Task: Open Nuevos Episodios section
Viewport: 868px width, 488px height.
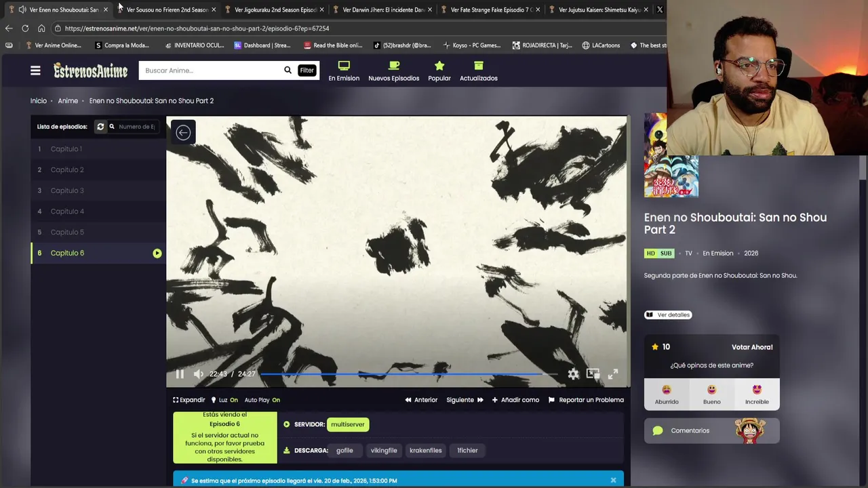Action: coord(394,71)
